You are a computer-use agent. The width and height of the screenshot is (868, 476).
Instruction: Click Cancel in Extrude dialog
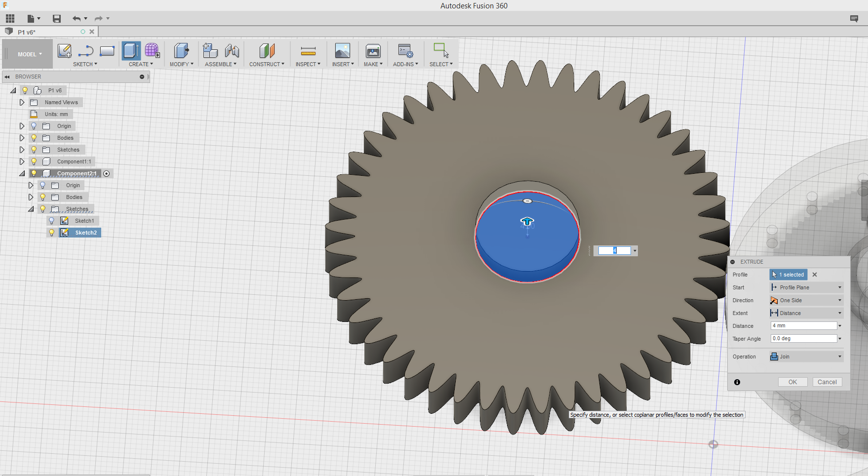(x=827, y=382)
